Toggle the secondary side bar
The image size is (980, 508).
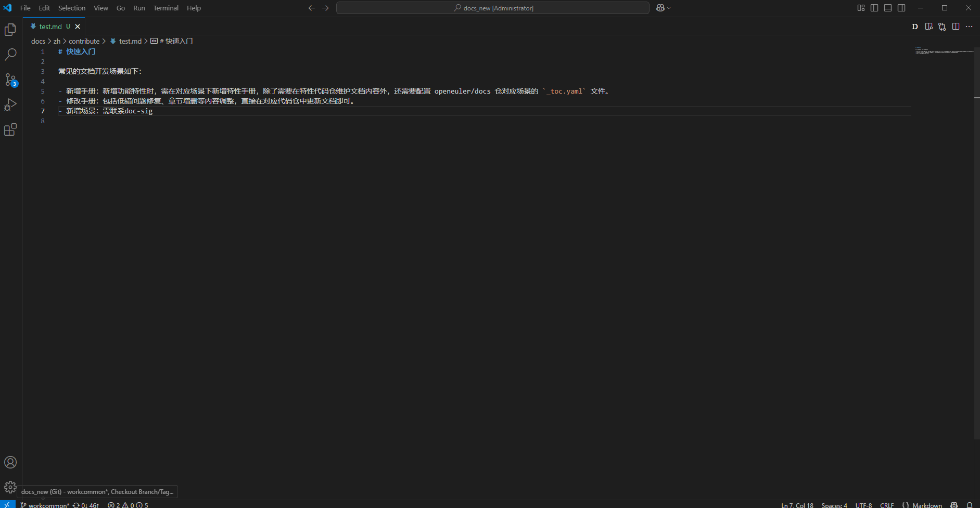coord(901,8)
